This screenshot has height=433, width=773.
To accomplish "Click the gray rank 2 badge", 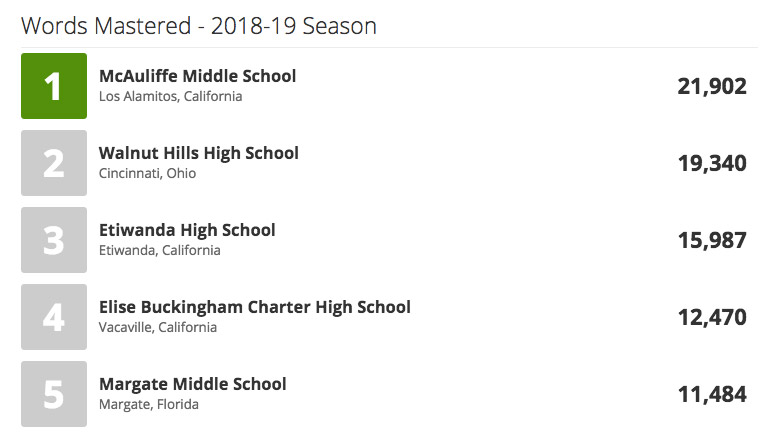I will point(54,163).
